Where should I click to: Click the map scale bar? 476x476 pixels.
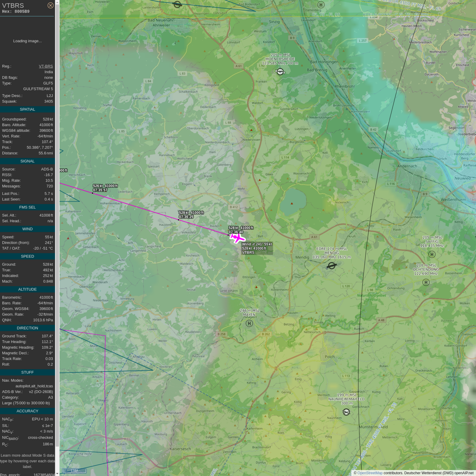(74, 471)
